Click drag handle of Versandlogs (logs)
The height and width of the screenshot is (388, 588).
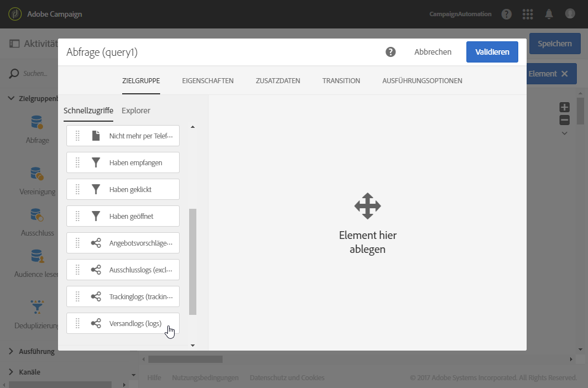[78, 323]
